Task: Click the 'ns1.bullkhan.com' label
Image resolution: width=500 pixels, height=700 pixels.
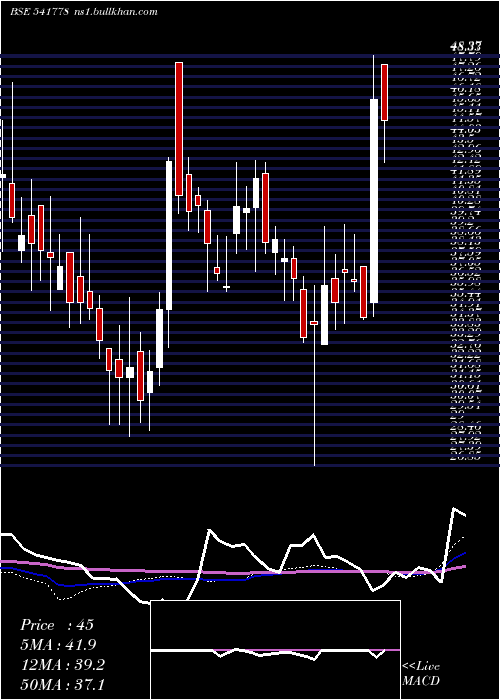Action: click(x=115, y=12)
